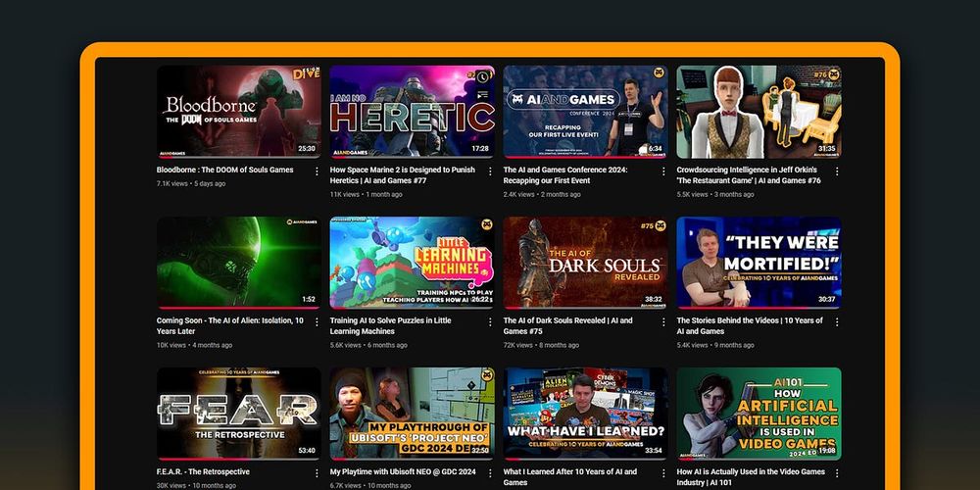Click the 38:32 duration badge on Dark Souls
980x490 pixels.
[x=653, y=299]
